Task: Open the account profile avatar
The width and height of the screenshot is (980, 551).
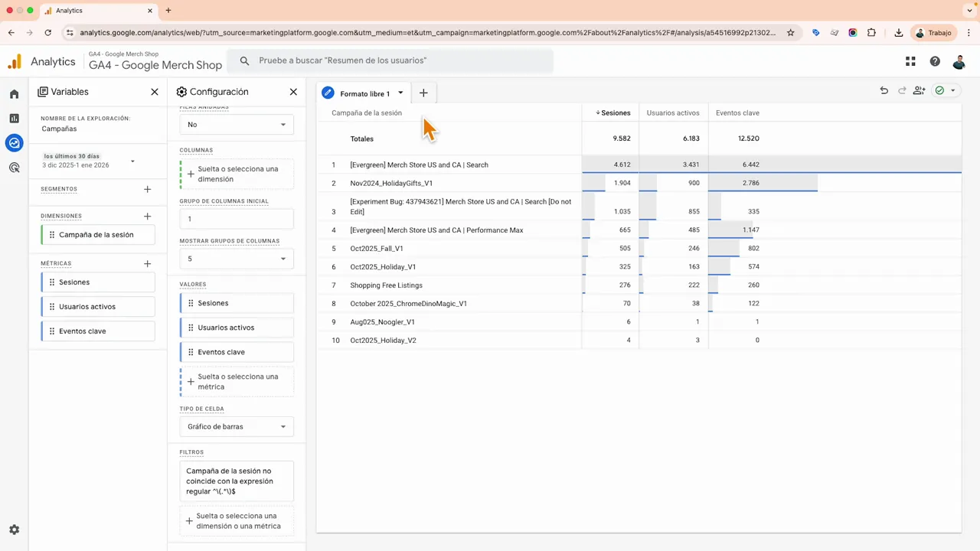Action: pyautogui.click(x=959, y=62)
